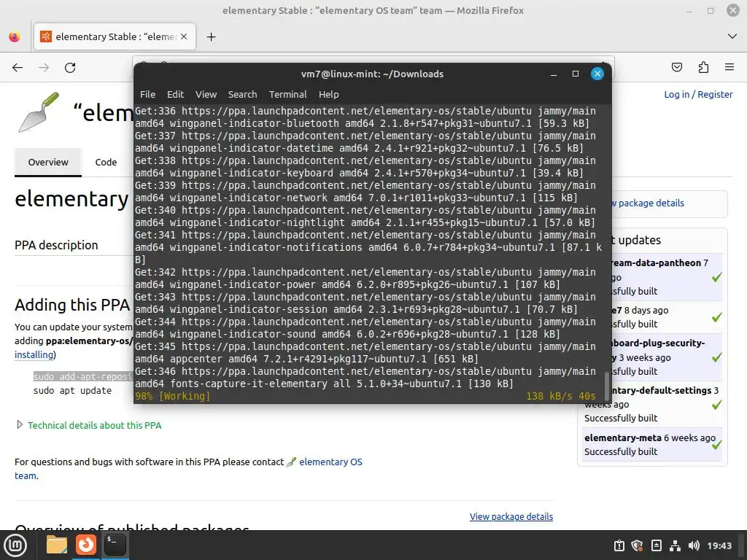Click the Firefox View icon in the tab bar
The height and width of the screenshot is (560, 747).
(15, 36)
